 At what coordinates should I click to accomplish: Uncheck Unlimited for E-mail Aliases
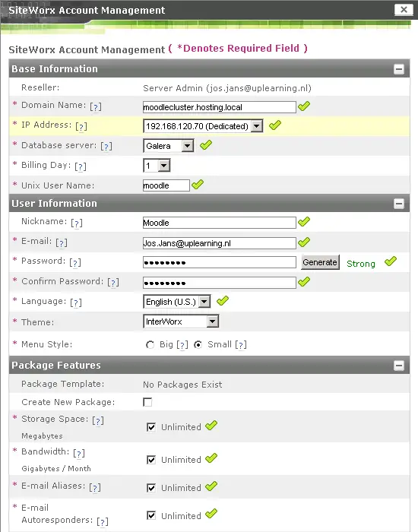151,488
